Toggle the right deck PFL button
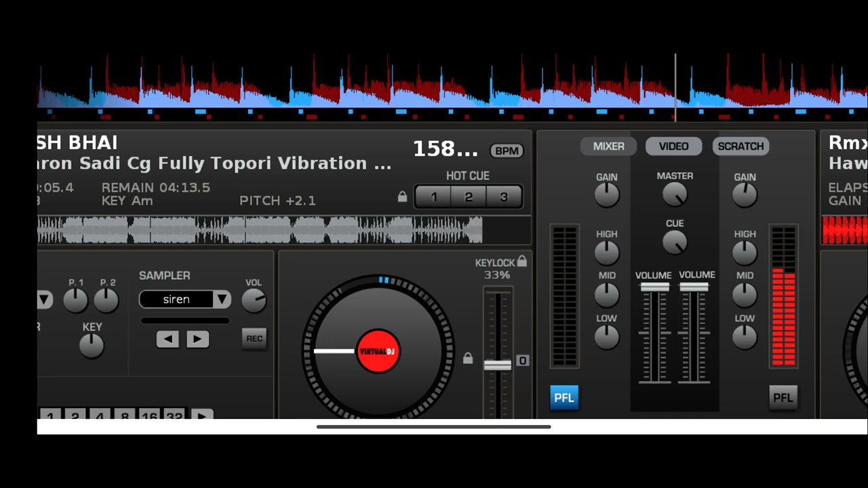Viewport: 868px width, 488px height. click(783, 398)
